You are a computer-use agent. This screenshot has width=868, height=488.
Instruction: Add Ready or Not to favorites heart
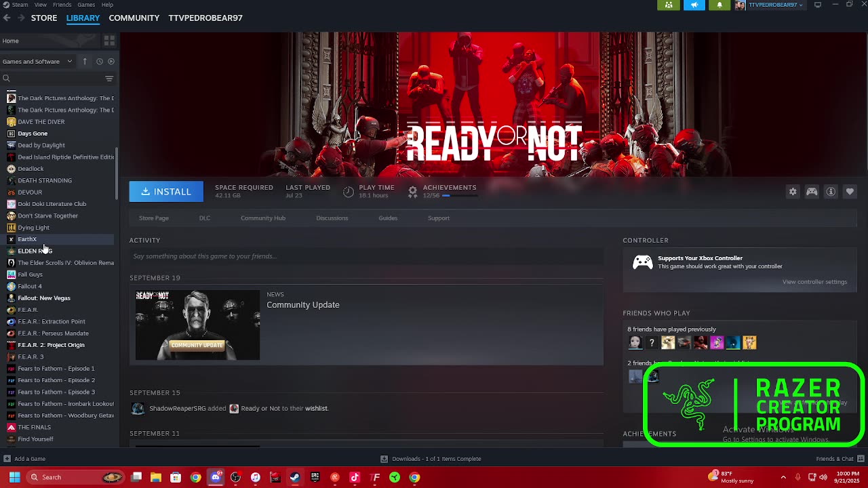pos(850,192)
